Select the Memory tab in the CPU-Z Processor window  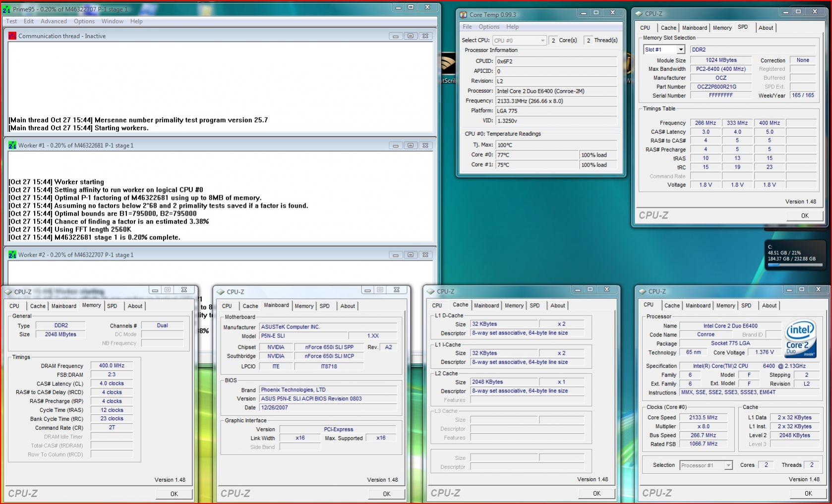[725, 306]
